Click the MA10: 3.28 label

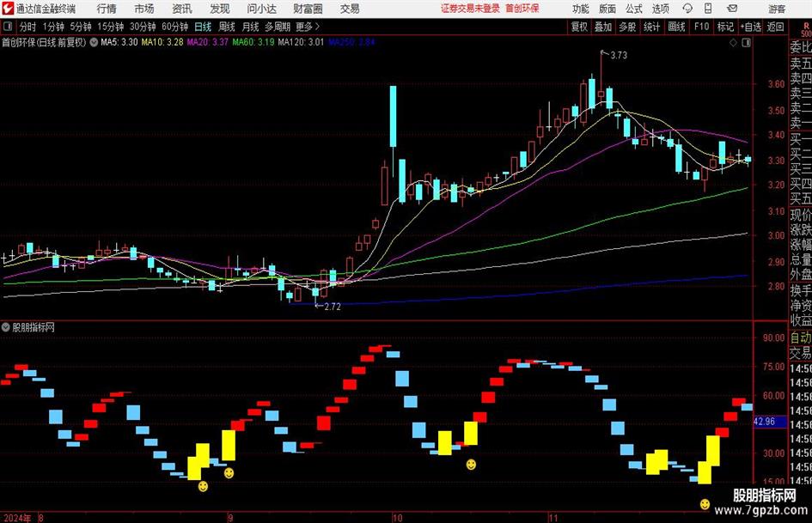coord(162,42)
